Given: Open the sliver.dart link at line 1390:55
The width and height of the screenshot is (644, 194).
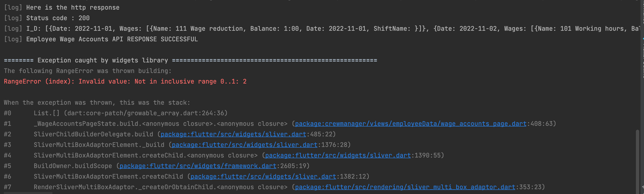Looking at the screenshot, I should point(338,155).
